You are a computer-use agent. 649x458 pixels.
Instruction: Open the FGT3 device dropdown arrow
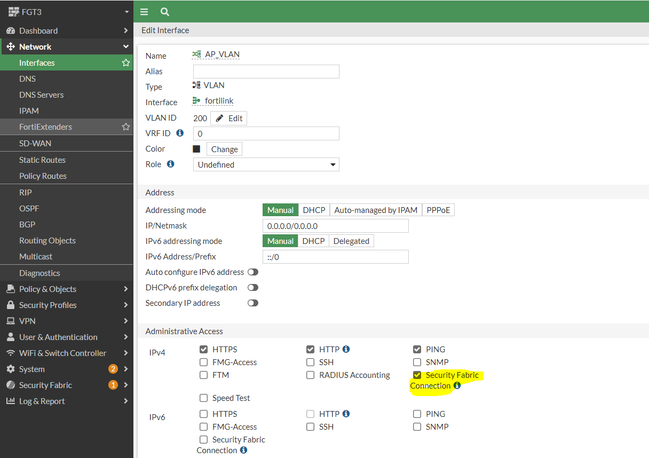127,12
